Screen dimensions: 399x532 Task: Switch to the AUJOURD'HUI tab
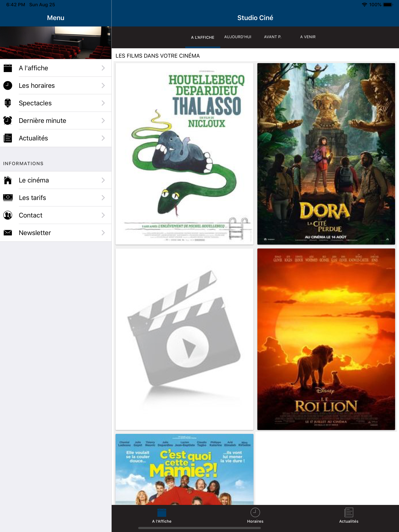(x=238, y=37)
